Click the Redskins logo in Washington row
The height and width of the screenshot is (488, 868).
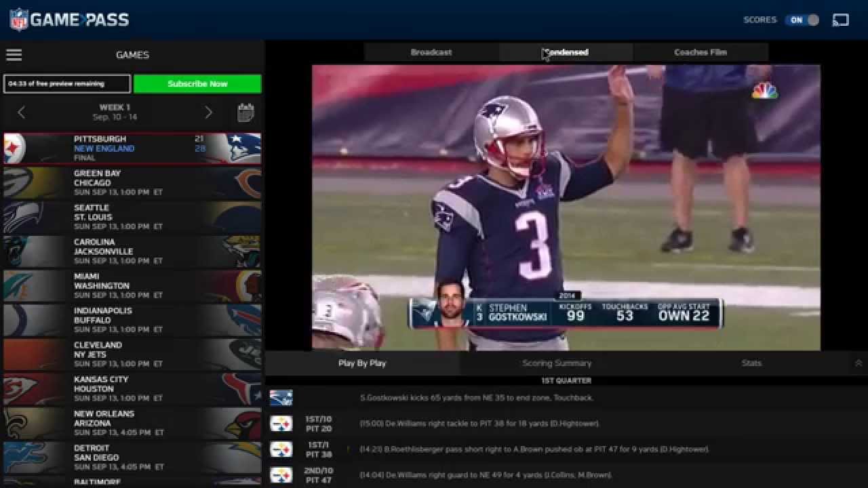click(x=248, y=285)
